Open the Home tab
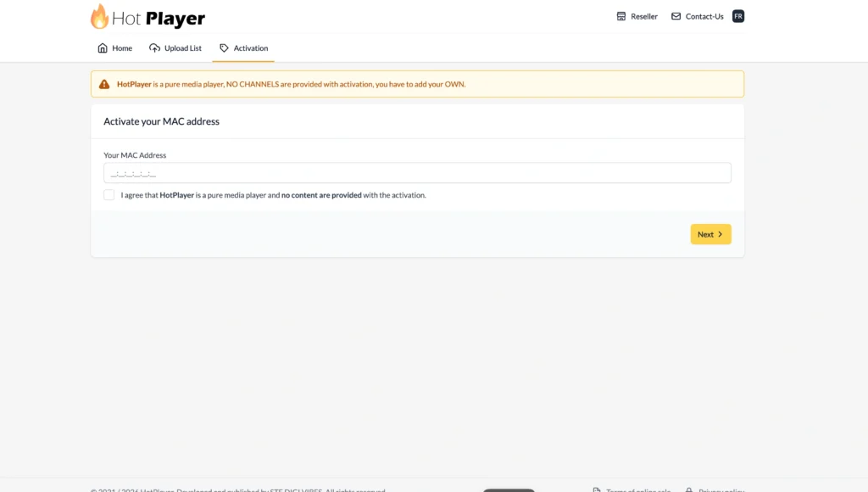Viewport: 868px width, 492px height. click(115, 48)
